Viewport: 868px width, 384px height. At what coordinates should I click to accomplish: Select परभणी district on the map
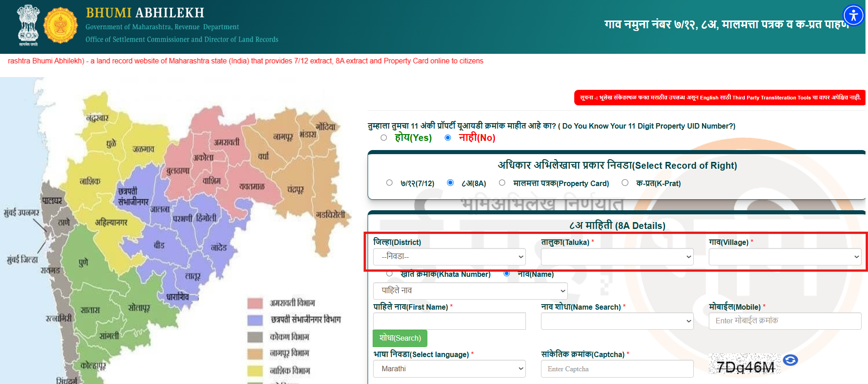click(182, 218)
